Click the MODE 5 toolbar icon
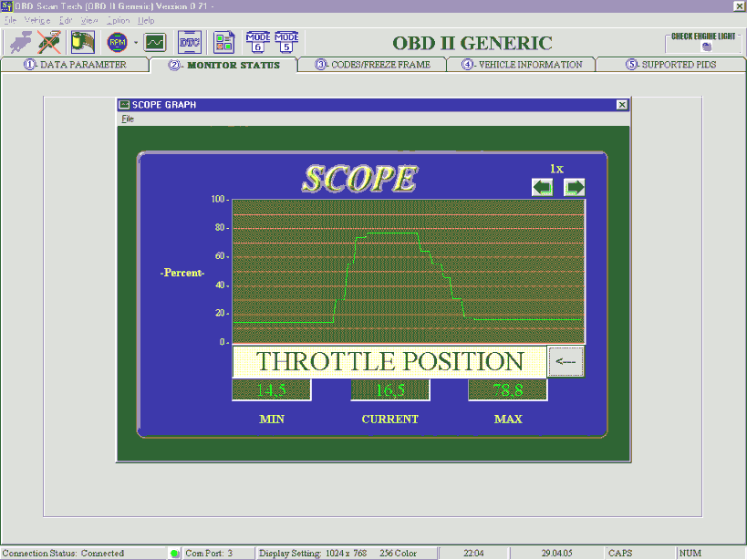The width and height of the screenshot is (747, 560). [287, 42]
